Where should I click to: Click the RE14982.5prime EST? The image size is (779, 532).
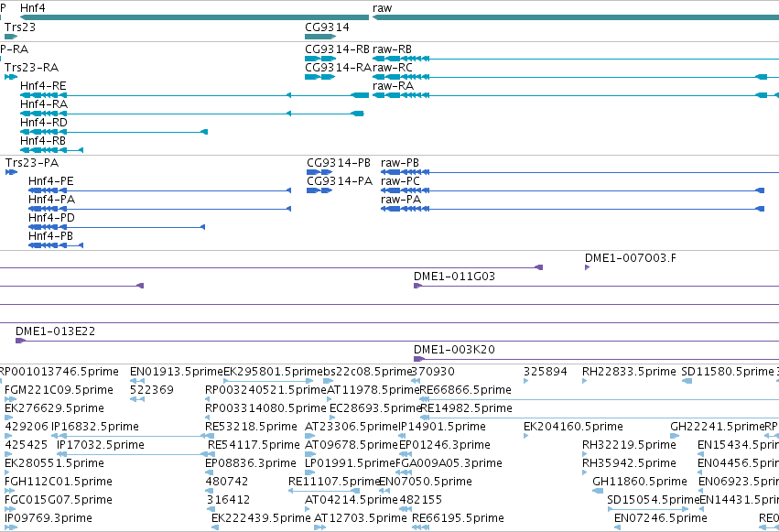point(466,408)
